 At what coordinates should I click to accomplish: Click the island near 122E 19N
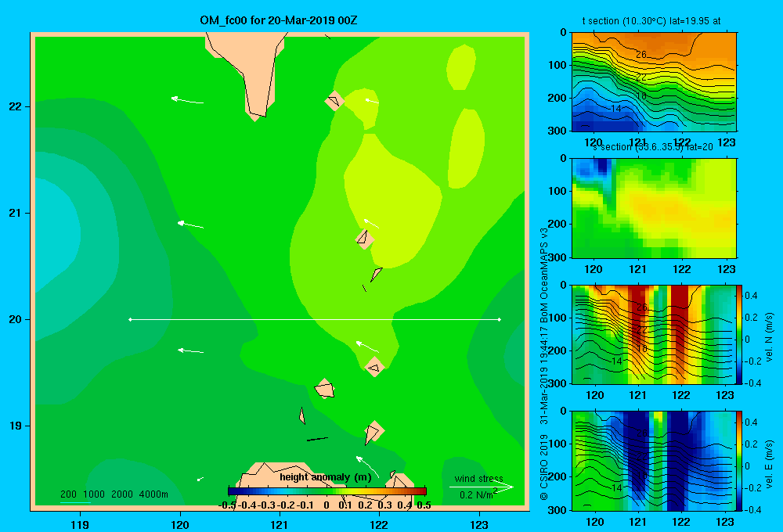pos(373,432)
